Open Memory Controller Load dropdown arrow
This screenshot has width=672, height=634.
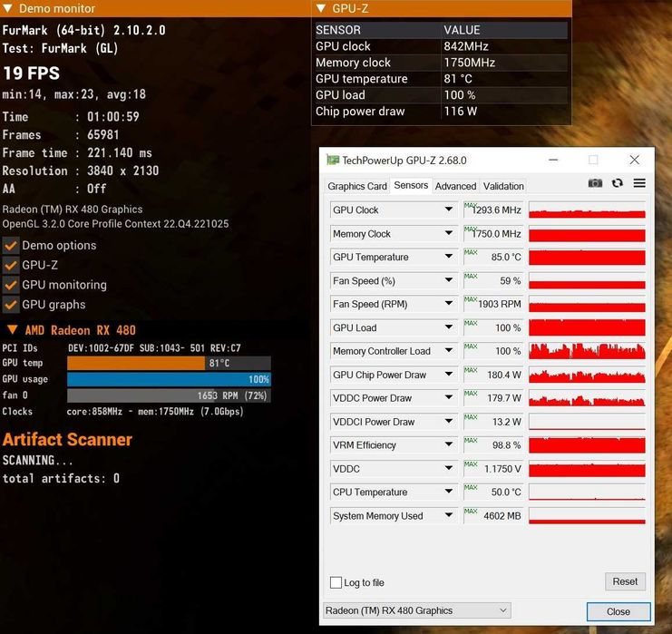point(449,351)
